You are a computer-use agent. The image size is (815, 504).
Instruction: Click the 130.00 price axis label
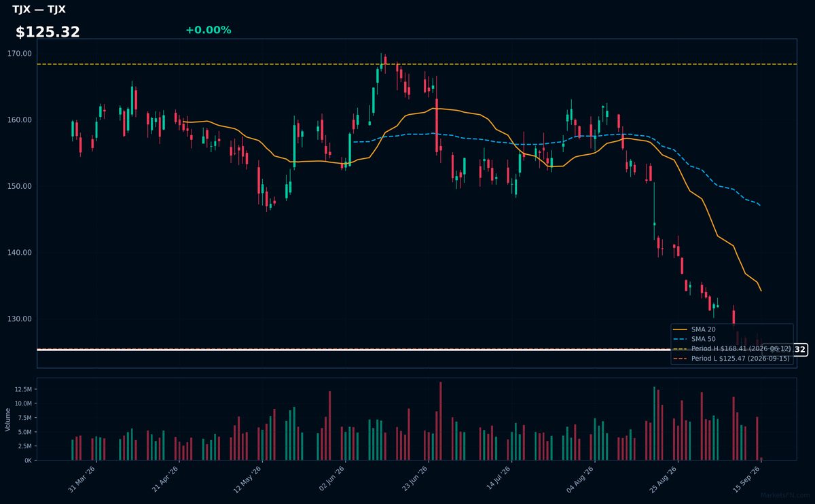click(x=20, y=319)
